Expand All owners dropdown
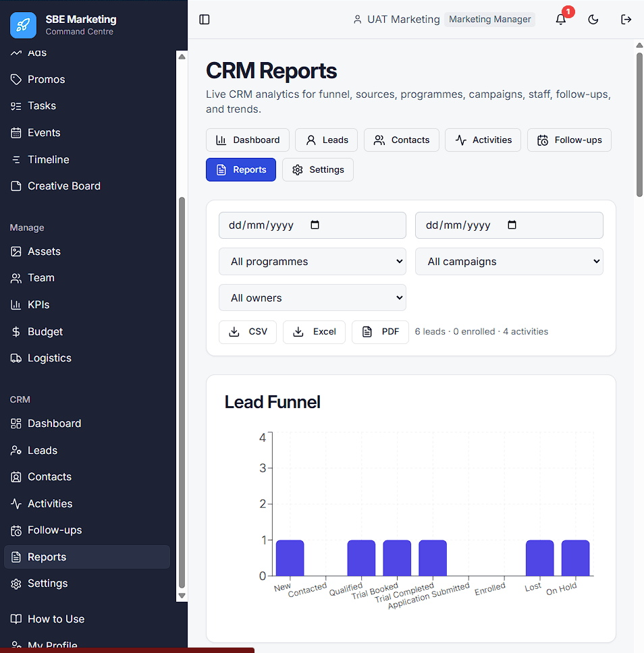Viewport: 644px width, 653px height. click(312, 297)
